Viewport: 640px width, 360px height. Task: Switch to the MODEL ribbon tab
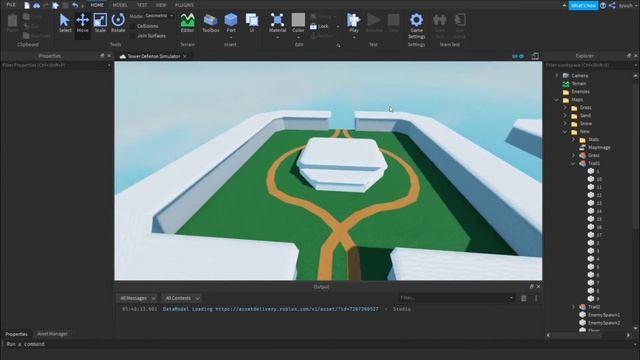coord(120,5)
